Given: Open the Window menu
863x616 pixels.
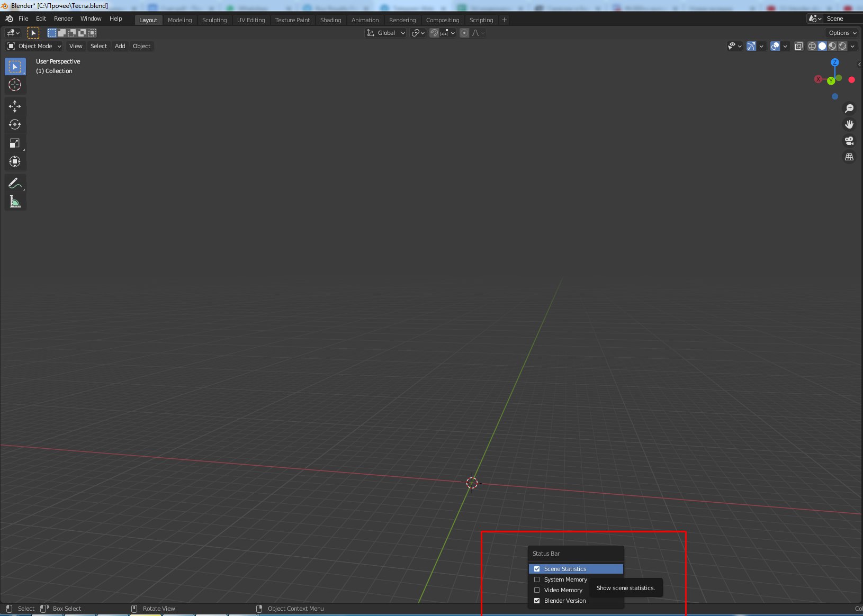Looking at the screenshot, I should (x=91, y=19).
